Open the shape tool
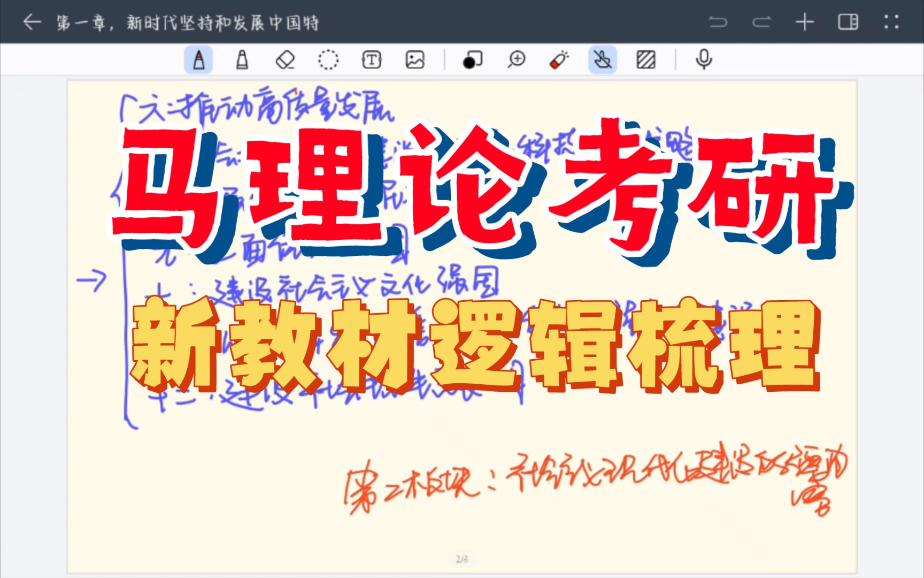This screenshot has width=924, height=578. [472, 59]
